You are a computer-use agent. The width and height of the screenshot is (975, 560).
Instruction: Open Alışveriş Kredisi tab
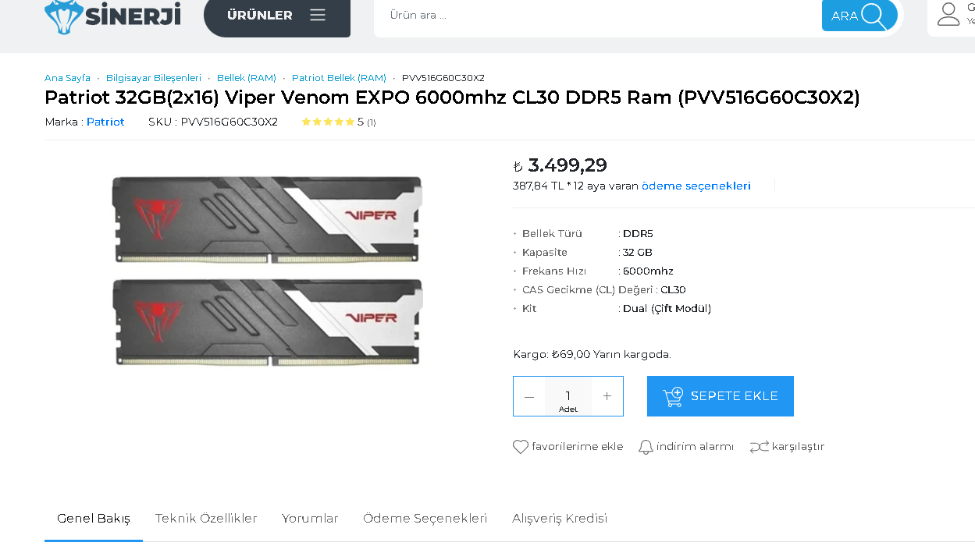pyautogui.click(x=560, y=519)
